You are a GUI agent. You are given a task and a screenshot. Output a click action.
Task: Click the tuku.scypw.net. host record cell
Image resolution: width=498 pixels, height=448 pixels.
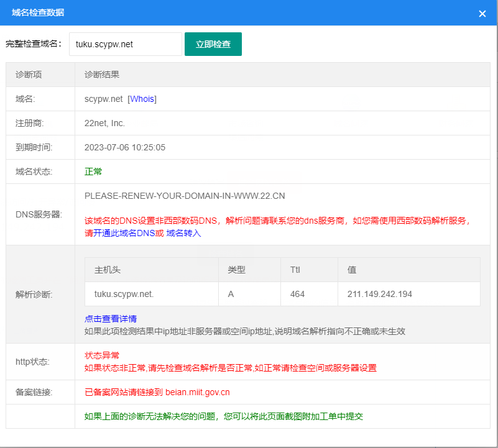(x=124, y=294)
